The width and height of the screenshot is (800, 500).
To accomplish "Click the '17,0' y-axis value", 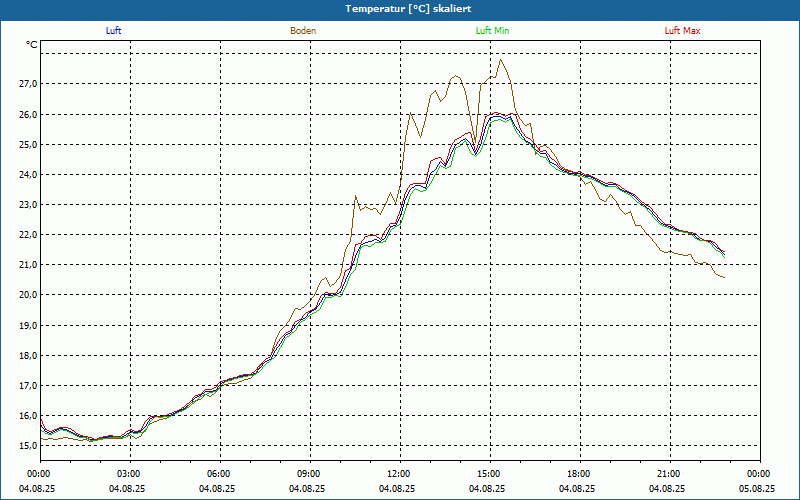I will tap(28, 386).
